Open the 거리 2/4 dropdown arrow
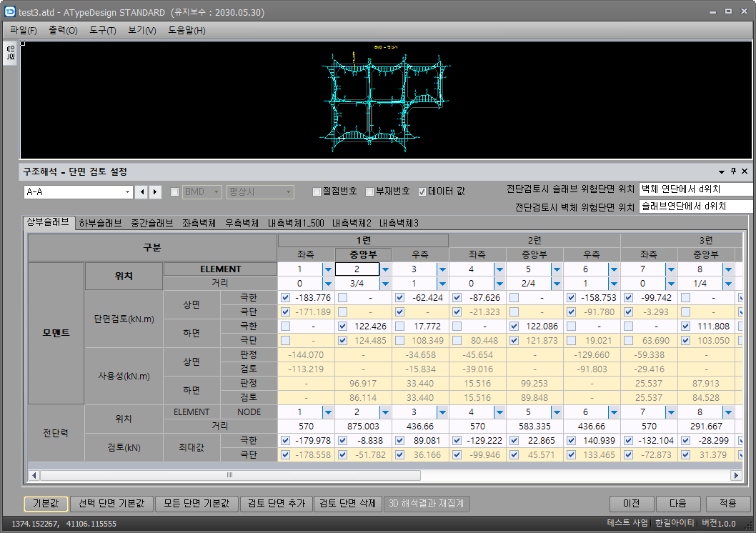The height and width of the screenshot is (533, 756). [x=557, y=284]
